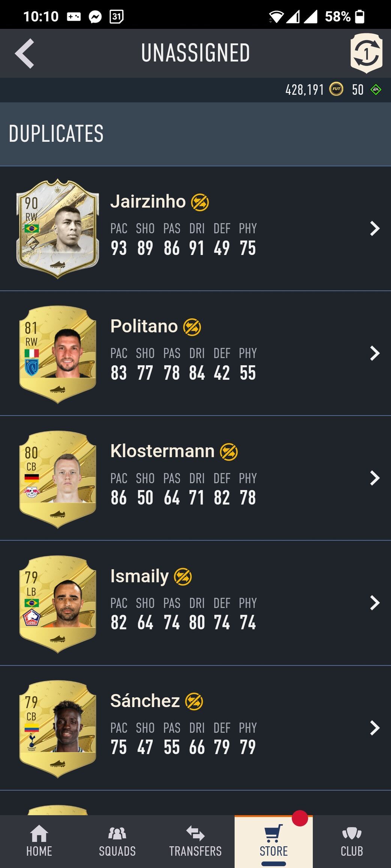Tap untradeable icon next to Jairzinho

click(200, 202)
